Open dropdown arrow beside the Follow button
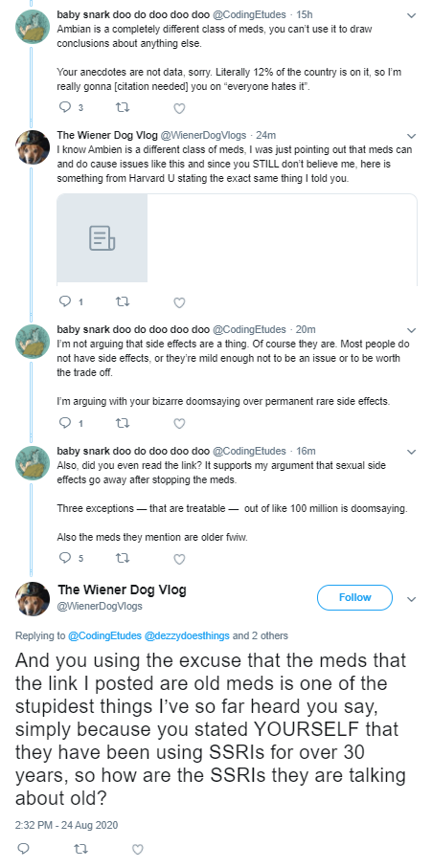Viewport: 432px width, 868px height. point(412,599)
